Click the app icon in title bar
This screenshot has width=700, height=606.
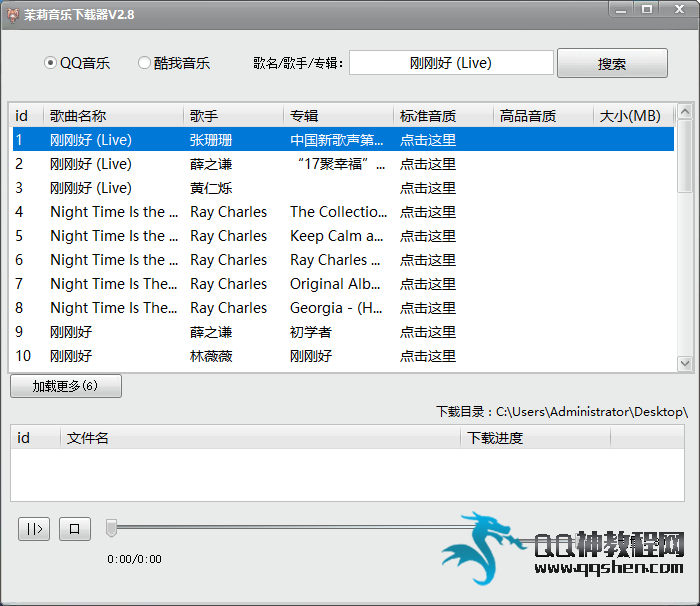pyautogui.click(x=13, y=15)
